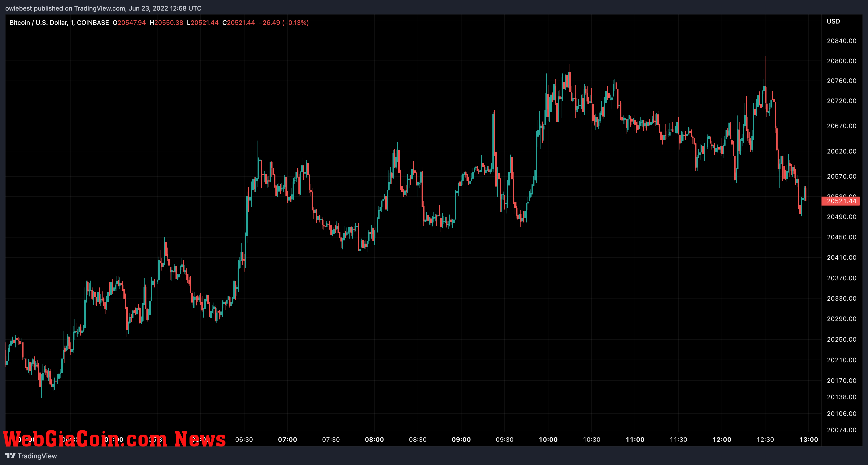Click the 20800.00 price axis label
This screenshot has height=465, width=868.
(x=841, y=61)
